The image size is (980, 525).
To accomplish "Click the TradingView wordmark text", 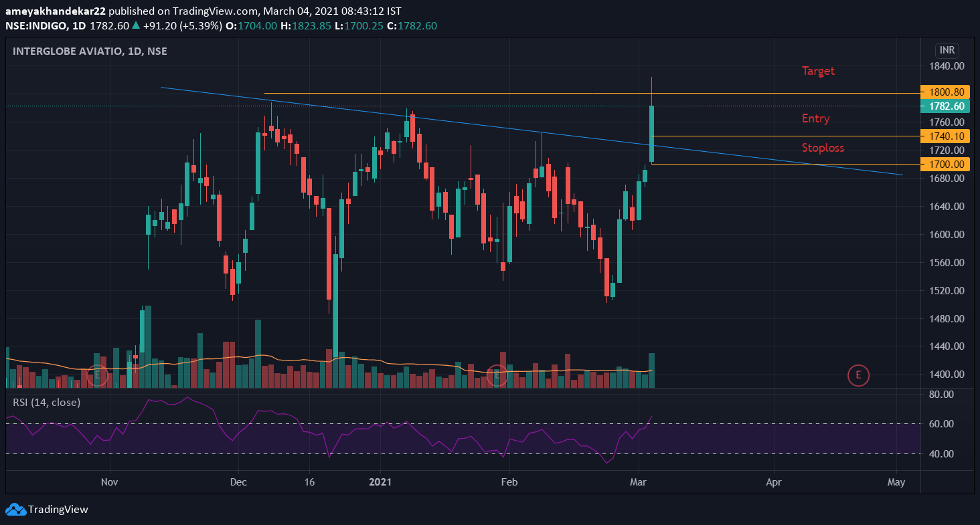I will (x=58, y=510).
